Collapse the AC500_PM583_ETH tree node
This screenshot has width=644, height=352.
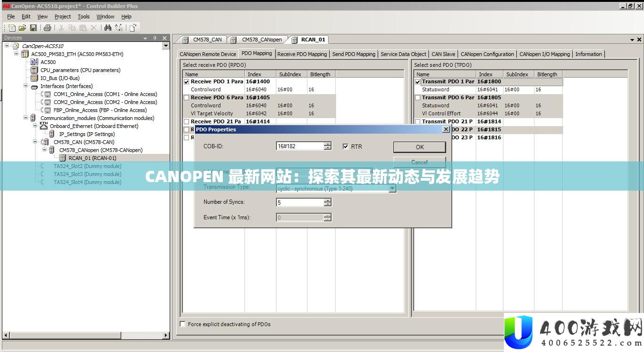[x=16, y=54]
